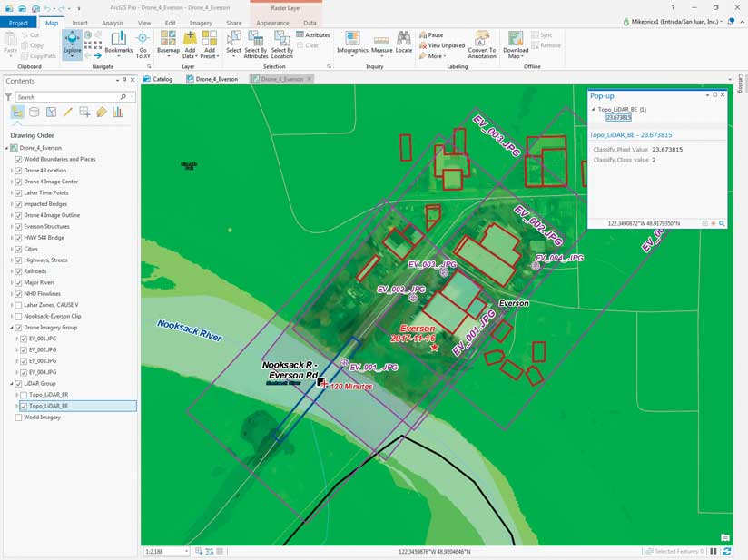Switch Contents to List By Selection
This screenshot has width=748, height=560.
point(51,113)
